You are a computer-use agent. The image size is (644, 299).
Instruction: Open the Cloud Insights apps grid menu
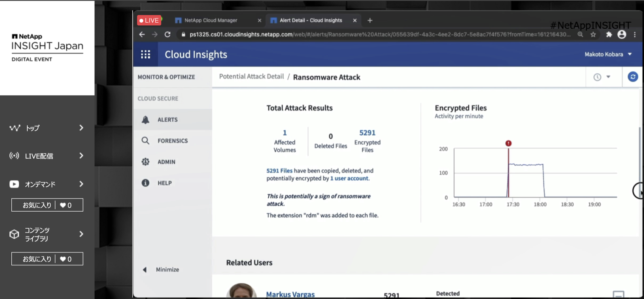pos(146,54)
